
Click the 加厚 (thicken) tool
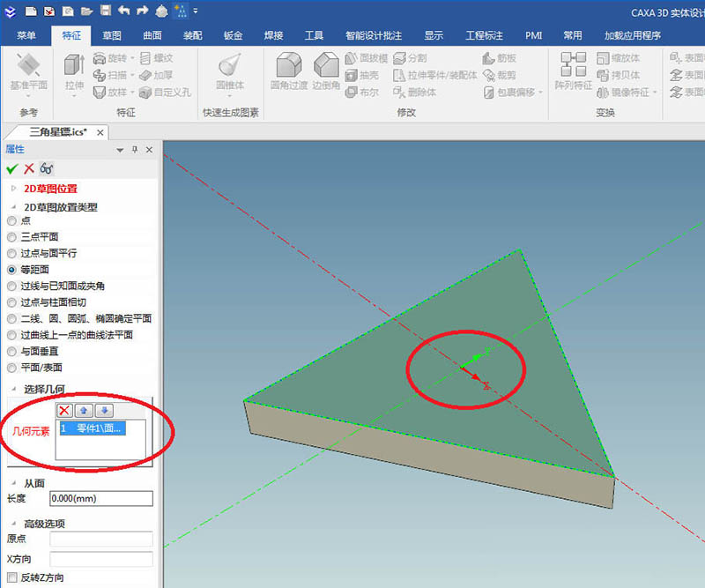click(156, 75)
